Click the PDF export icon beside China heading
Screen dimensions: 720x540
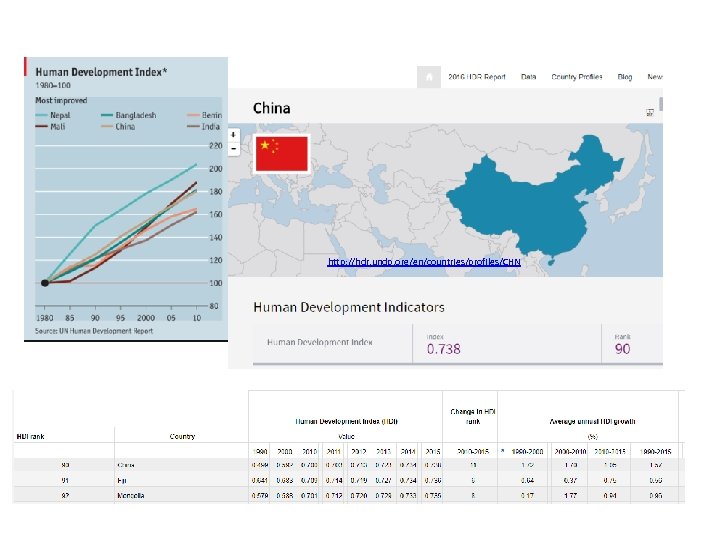pyautogui.click(x=650, y=112)
